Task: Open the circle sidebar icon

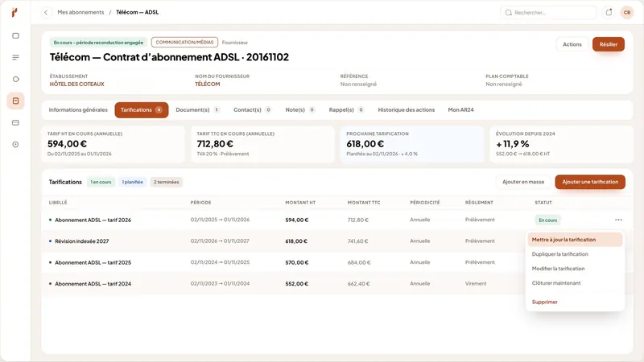Action: 15,79
